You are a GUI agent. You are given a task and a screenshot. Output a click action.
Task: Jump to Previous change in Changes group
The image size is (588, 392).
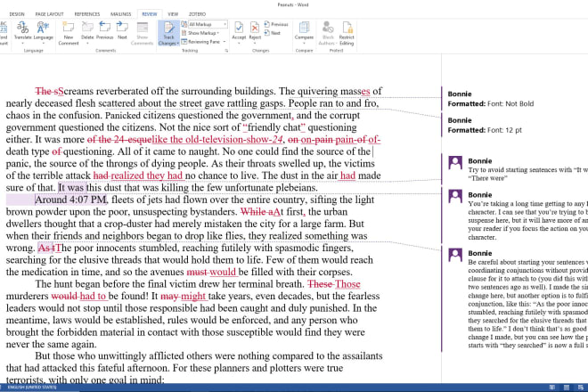pyautogui.click(x=276, y=24)
